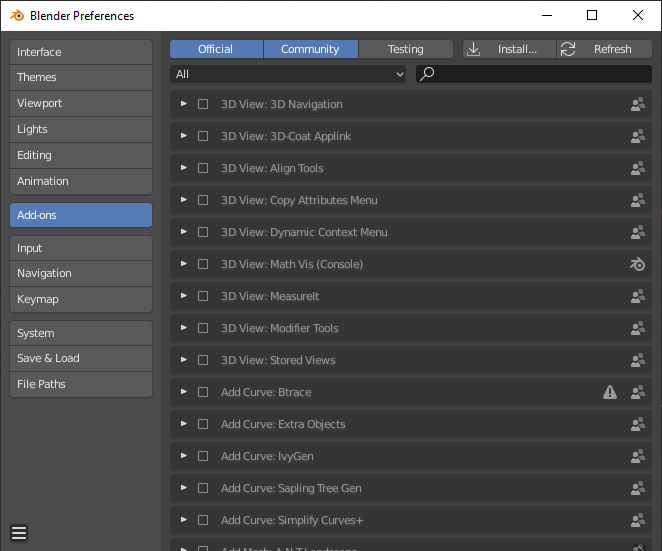Enable the IvyGen add-on checkbox
Image resolution: width=662 pixels, height=551 pixels.
(203, 456)
